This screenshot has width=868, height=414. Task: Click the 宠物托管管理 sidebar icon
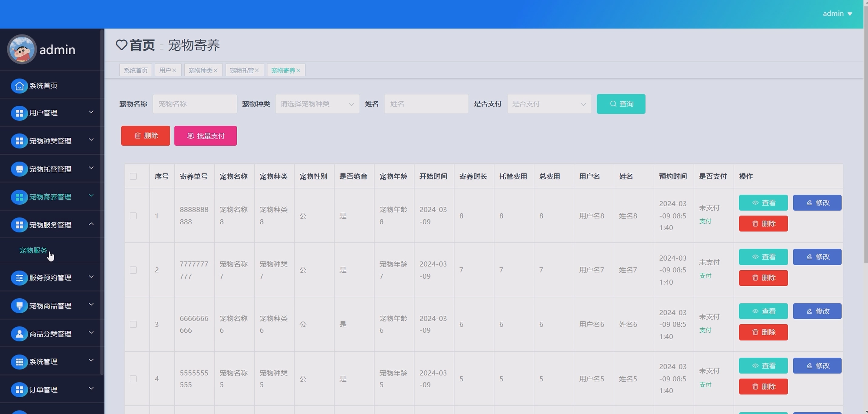coord(19,169)
